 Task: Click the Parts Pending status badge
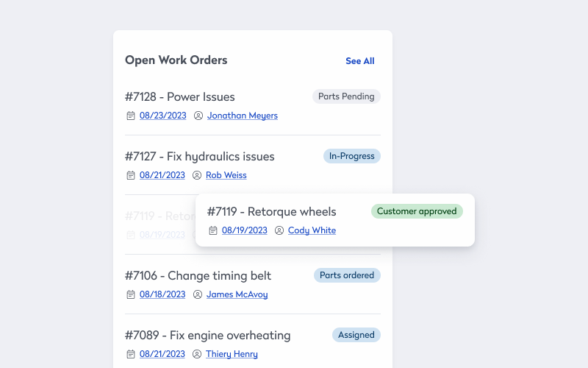[x=346, y=96]
